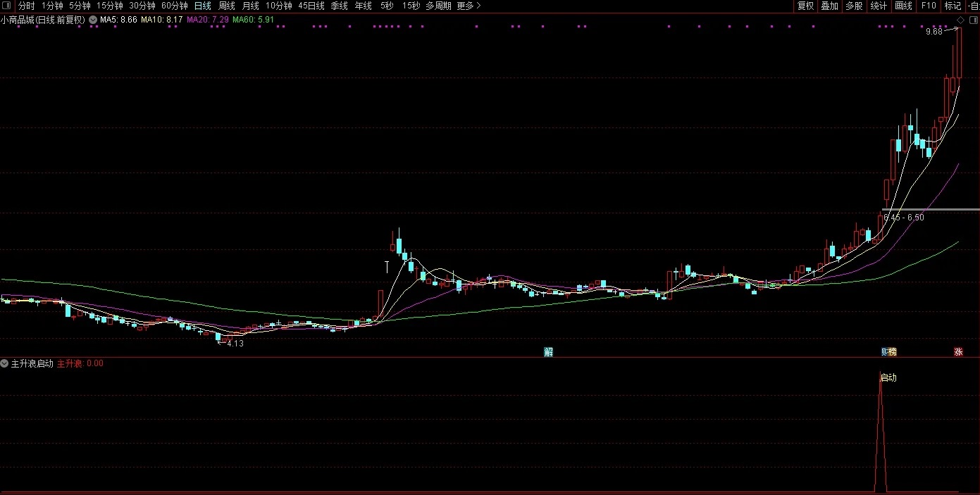
Task: Open the 主升浪启动 indicator dropdown
Action: pos(5,363)
